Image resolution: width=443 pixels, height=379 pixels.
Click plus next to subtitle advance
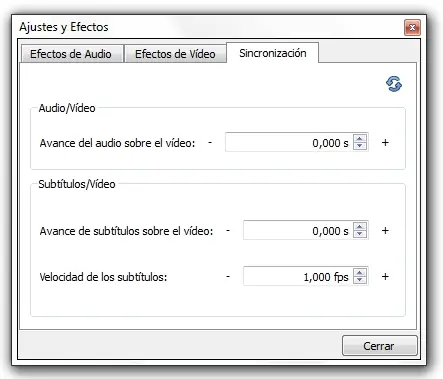[385, 230]
